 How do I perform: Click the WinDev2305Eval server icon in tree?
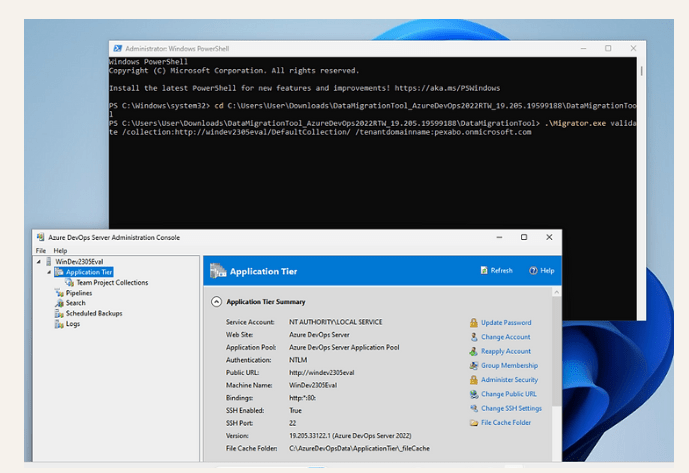tap(49, 262)
